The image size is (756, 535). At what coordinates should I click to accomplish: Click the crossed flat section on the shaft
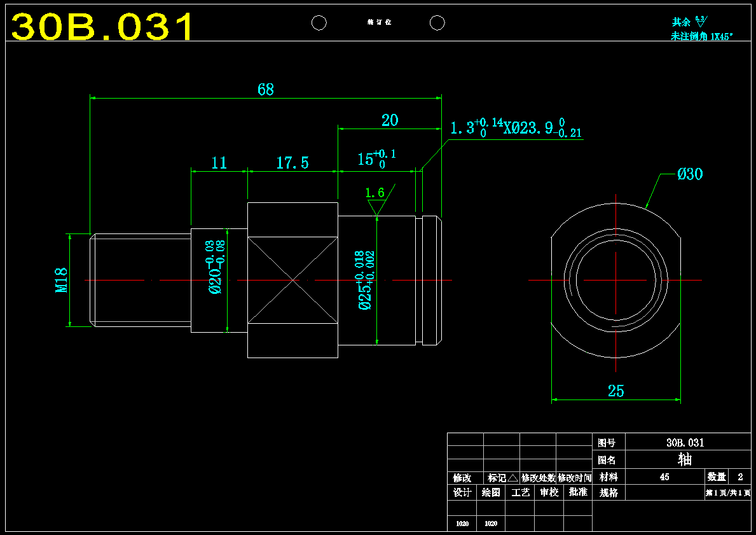click(292, 280)
